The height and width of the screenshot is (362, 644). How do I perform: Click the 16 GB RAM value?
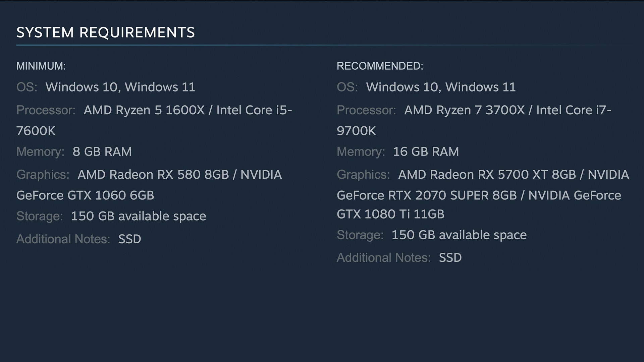pos(426,152)
